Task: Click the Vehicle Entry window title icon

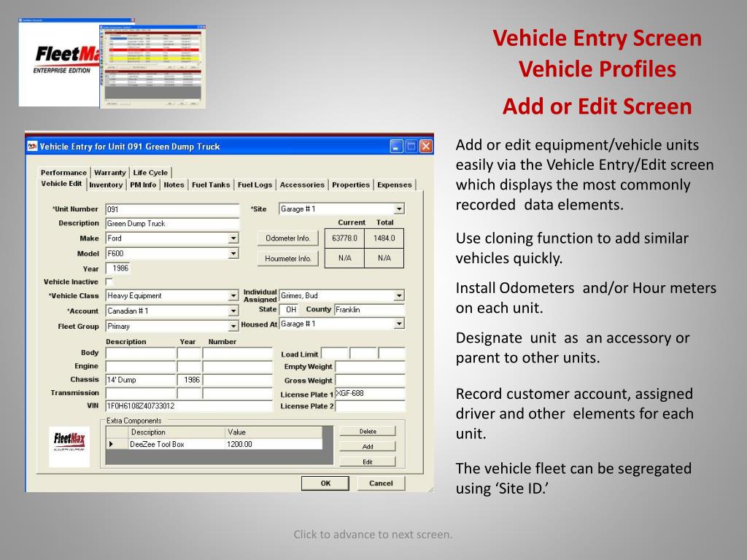Action: pyautogui.click(x=32, y=146)
